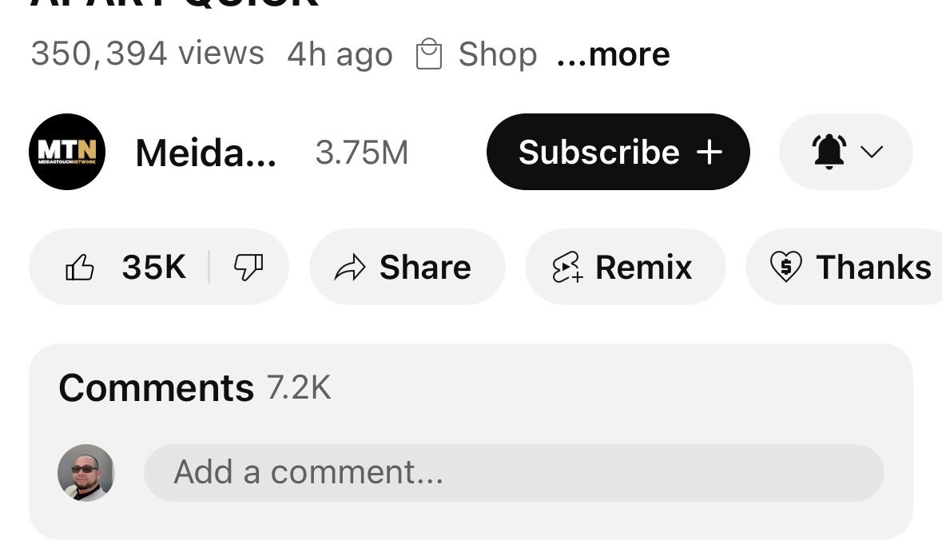Image resolution: width=942 pixels, height=560 pixels.
Task: Subscribe to the Meidas channel
Action: pos(618,152)
